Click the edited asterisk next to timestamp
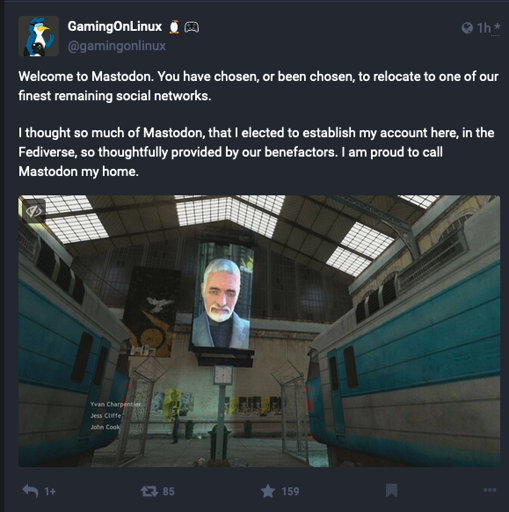The height and width of the screenshot is (512, 509). 496,27
